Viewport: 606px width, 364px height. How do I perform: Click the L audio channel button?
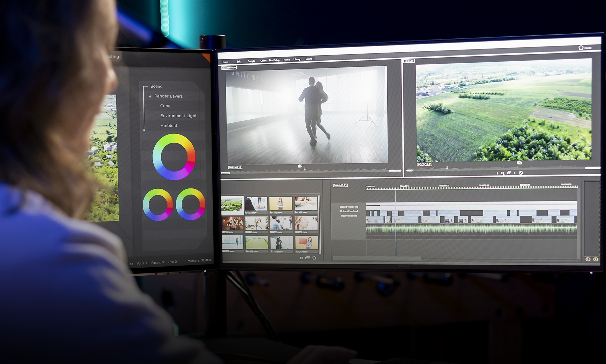(588, 259)
